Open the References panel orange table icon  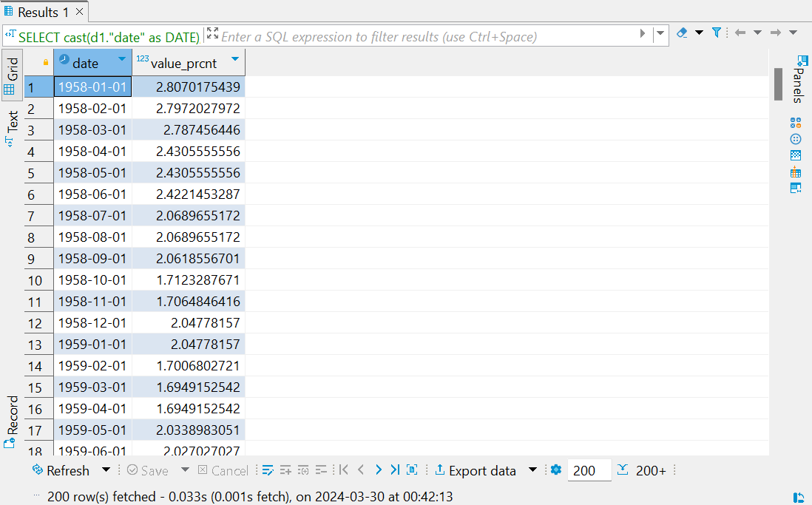point(796,172)
